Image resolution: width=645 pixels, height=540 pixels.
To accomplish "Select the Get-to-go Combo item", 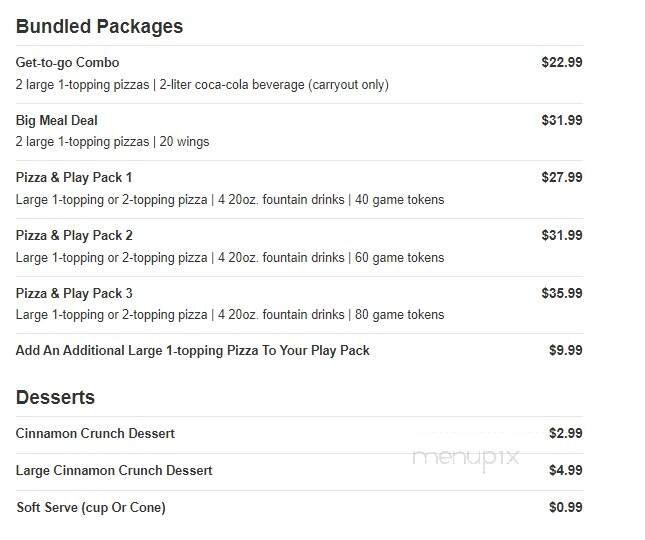I will [67, 62].
